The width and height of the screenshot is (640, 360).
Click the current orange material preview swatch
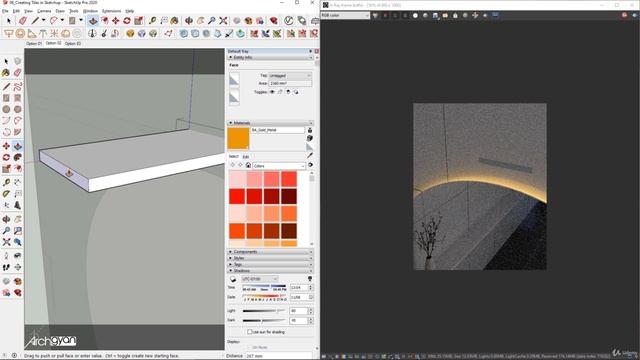click(238, 138)
